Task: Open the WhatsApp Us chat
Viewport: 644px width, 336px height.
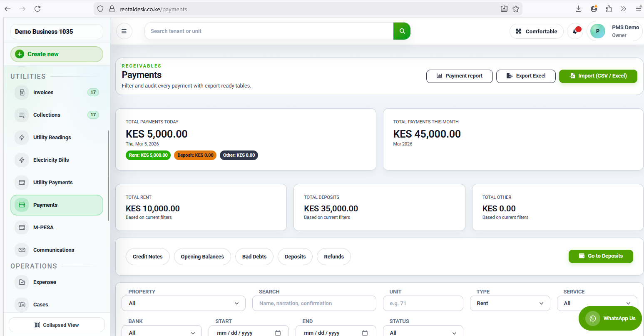Action: [x=610, y=318]
